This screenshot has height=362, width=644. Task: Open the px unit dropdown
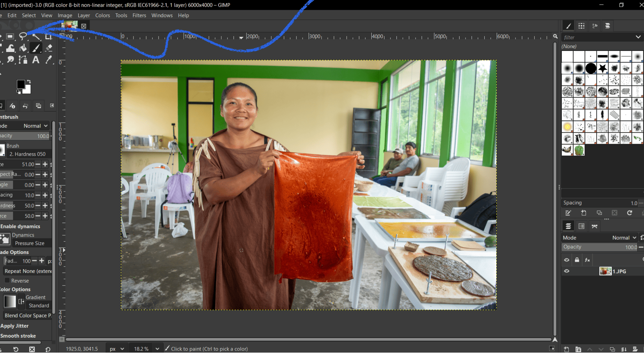tap(117, 349)
